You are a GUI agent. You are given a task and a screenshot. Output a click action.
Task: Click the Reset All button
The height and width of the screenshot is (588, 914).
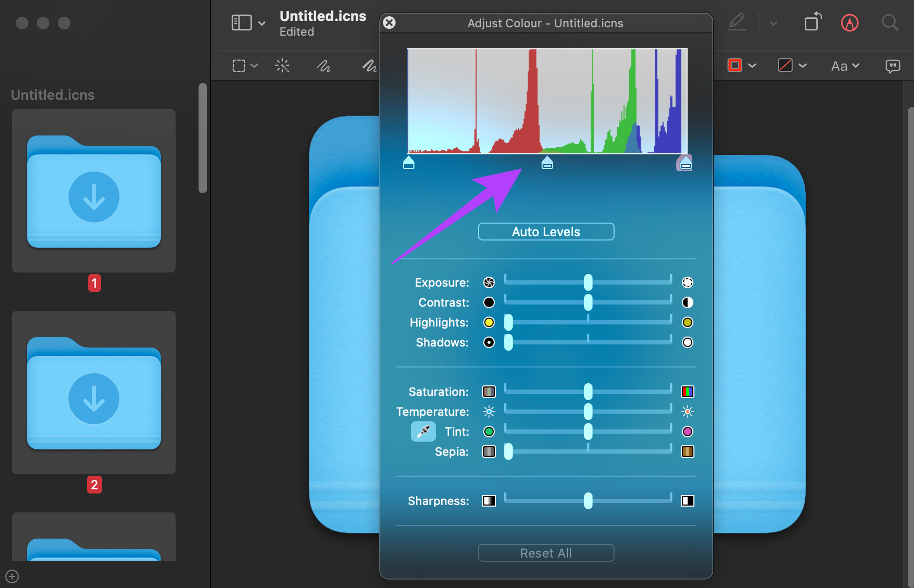[546, 553]
